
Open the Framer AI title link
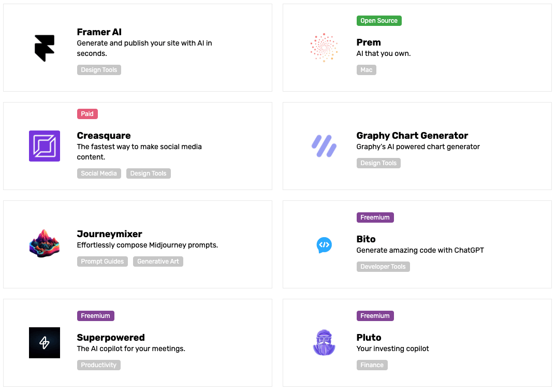[x=99, y=32]
